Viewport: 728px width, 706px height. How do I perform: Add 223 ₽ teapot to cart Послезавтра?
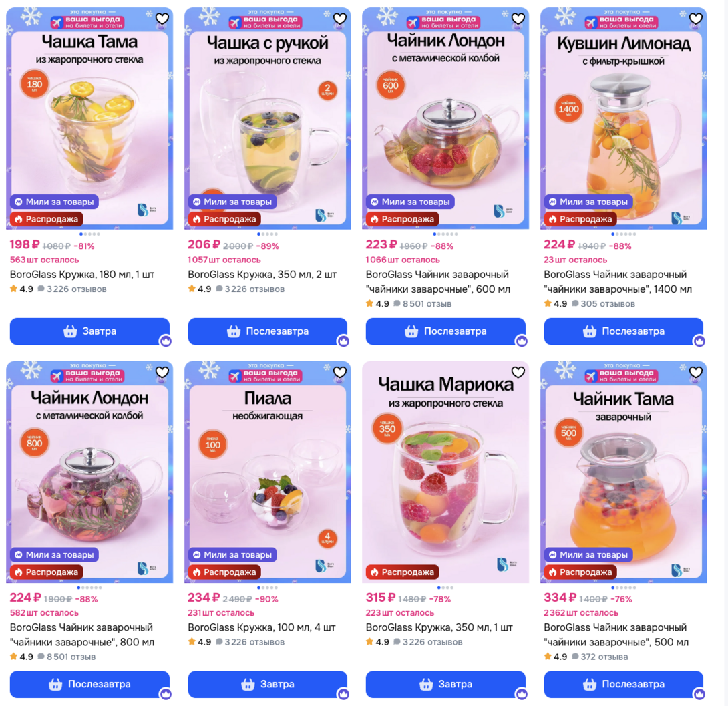pos(445,331)
